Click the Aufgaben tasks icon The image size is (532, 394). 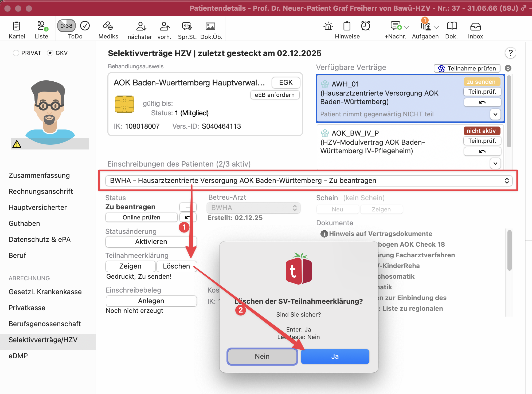pos(425,26)
